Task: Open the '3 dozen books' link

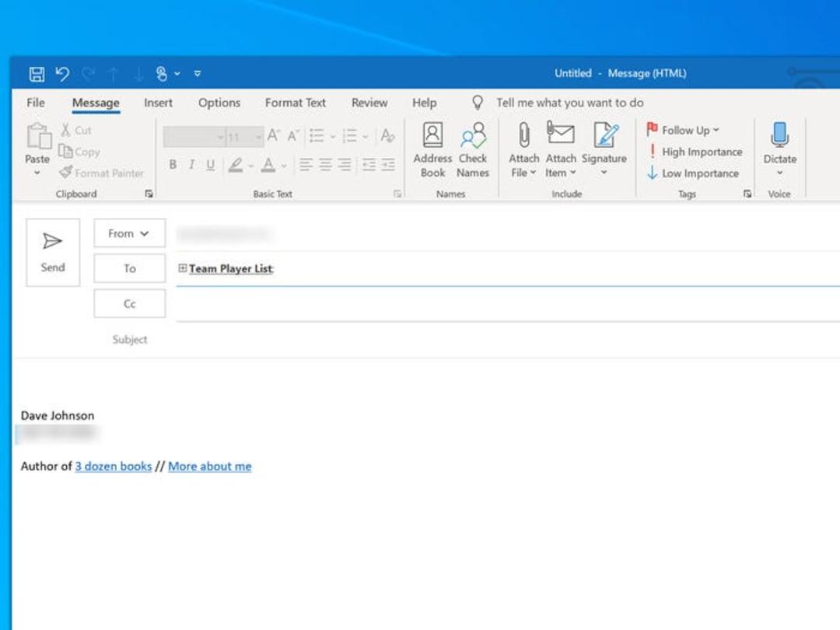Action: 113,466
